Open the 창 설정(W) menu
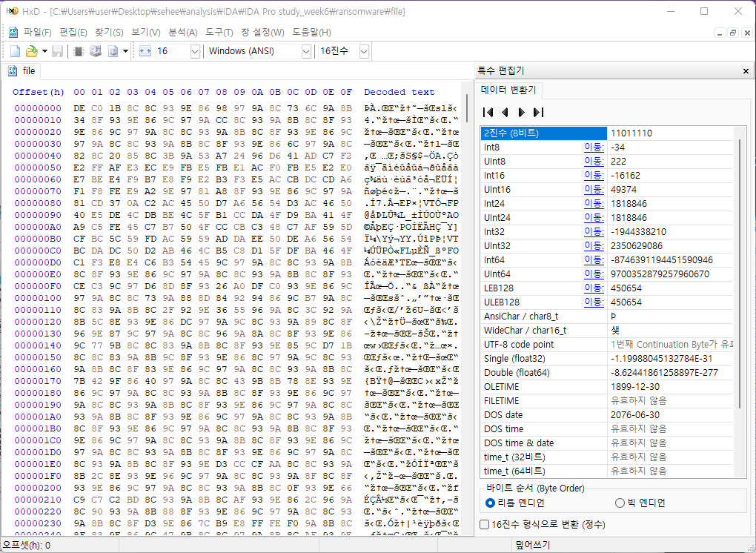 point(263,33)
